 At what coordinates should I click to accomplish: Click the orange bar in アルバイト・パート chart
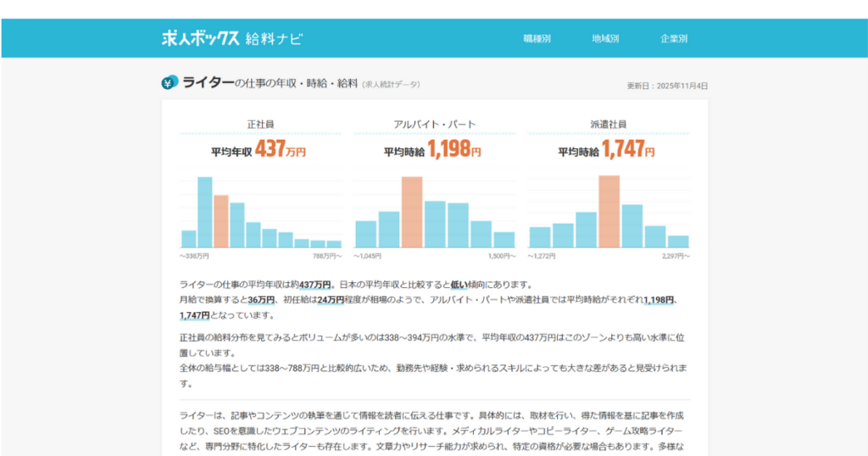click(412, 212)
